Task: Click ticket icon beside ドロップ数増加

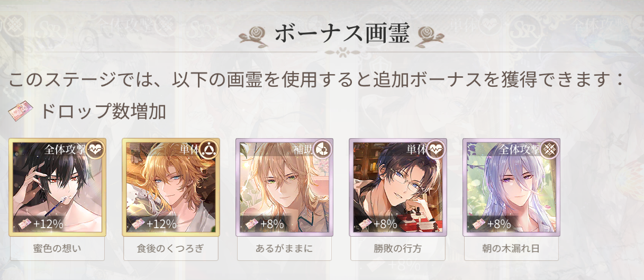Action: point(20,112)
